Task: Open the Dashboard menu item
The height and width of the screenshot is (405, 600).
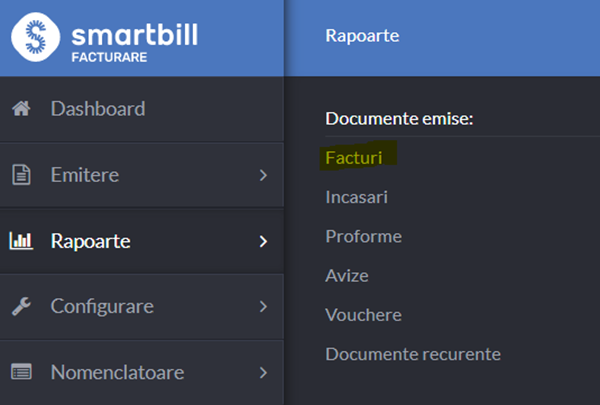Action: 142,109
